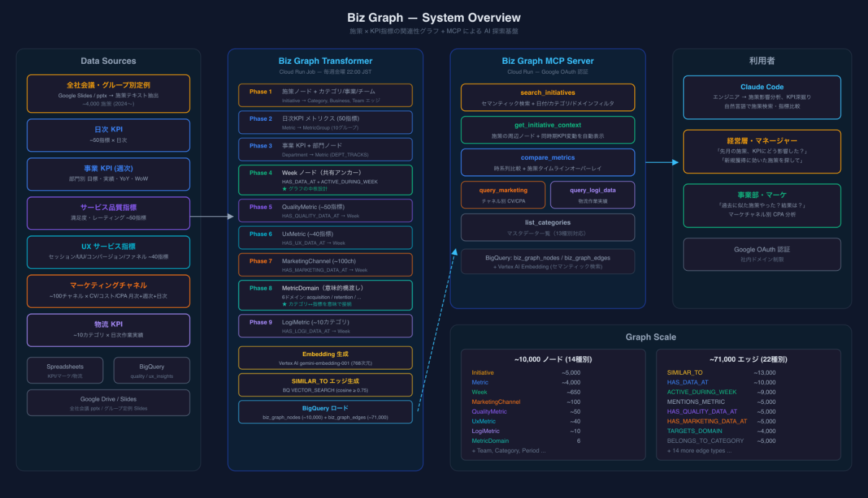Click the TARGETS_DOMAIN edge label

[x=694, y=431]
